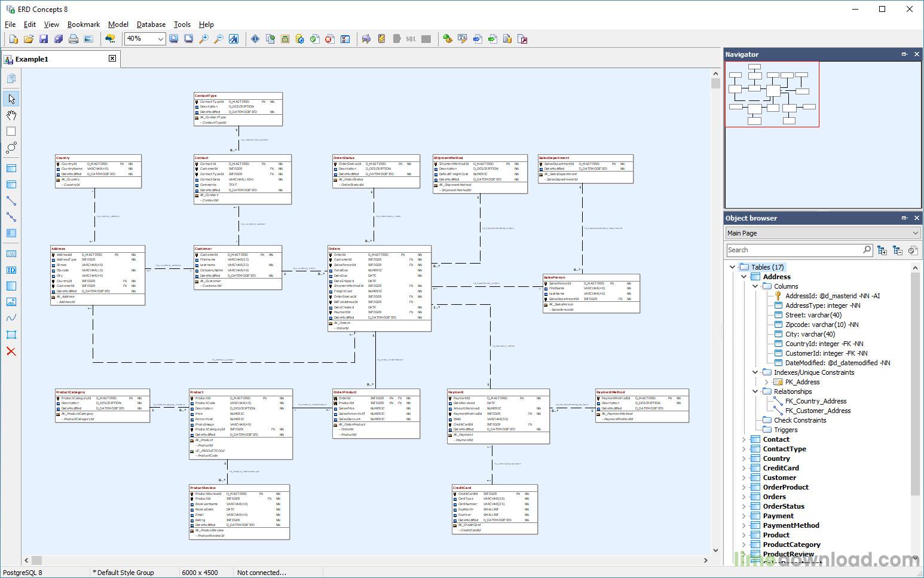Select OrderProduct in the table tree

click(785, 487)
